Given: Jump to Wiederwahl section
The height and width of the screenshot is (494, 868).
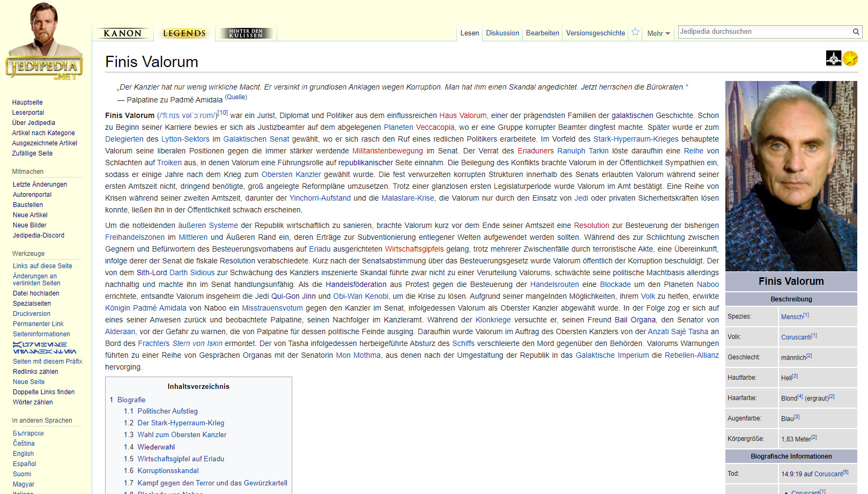Looking at the screenshot, I should pos(156,447).
